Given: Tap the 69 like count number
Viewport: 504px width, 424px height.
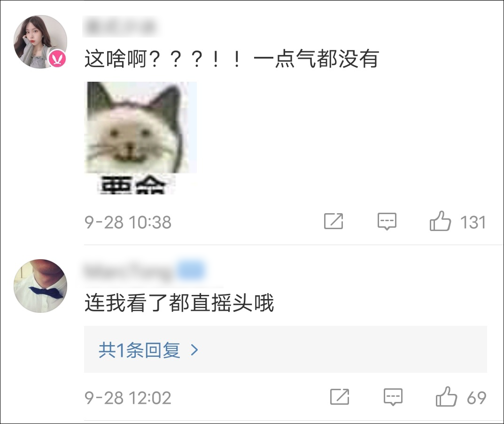Looking at the screenshot, I should pos(476,398).
